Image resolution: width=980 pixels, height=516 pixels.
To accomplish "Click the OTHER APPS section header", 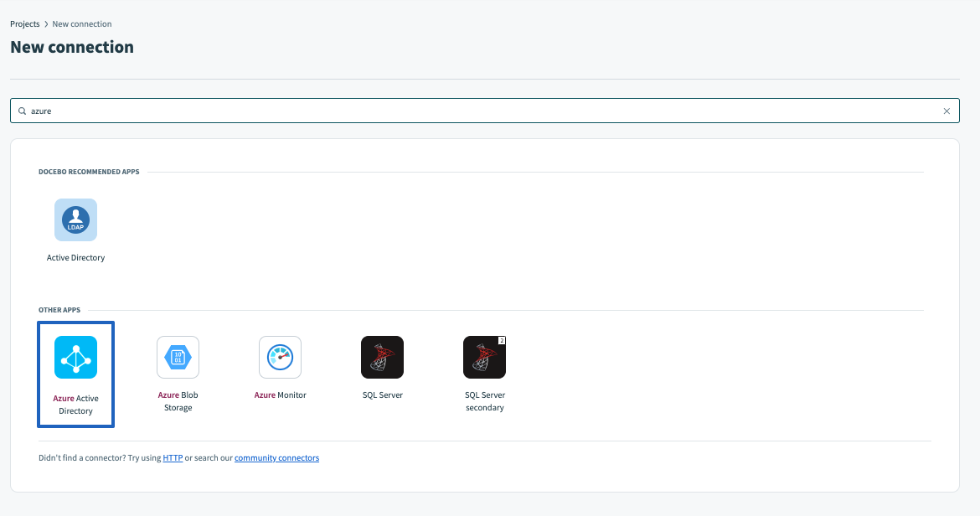I will pyautogui.click(x=59, y=309).
